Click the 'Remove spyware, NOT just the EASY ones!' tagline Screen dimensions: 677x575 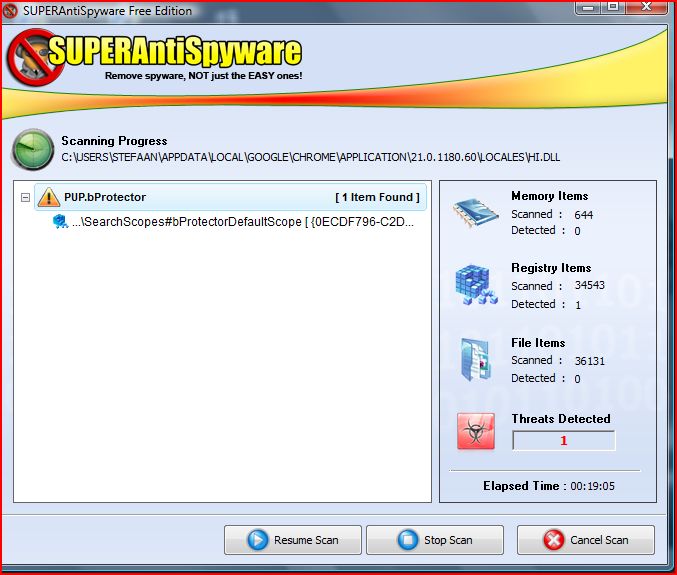pos(203,76)
